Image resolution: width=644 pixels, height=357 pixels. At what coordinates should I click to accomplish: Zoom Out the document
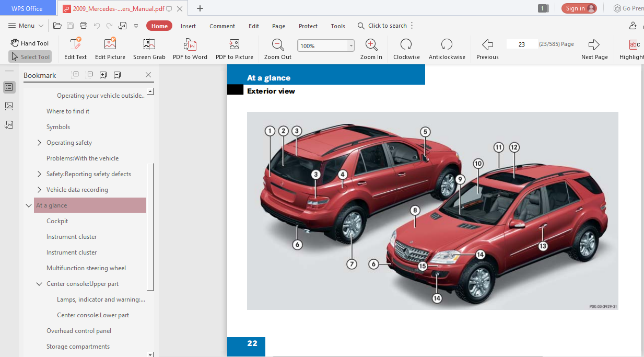(278, 49)
